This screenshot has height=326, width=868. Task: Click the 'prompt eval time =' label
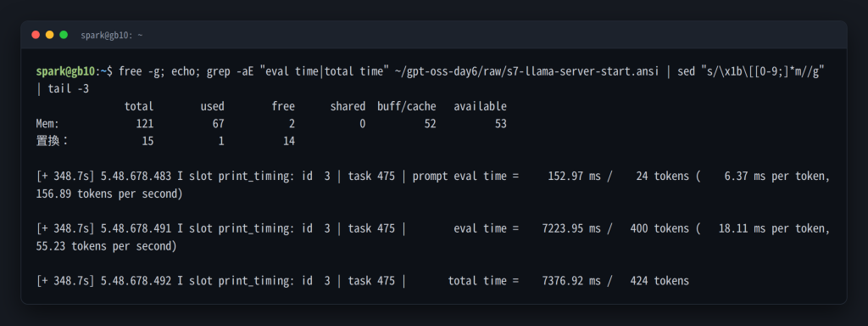(x=465, y=177)
